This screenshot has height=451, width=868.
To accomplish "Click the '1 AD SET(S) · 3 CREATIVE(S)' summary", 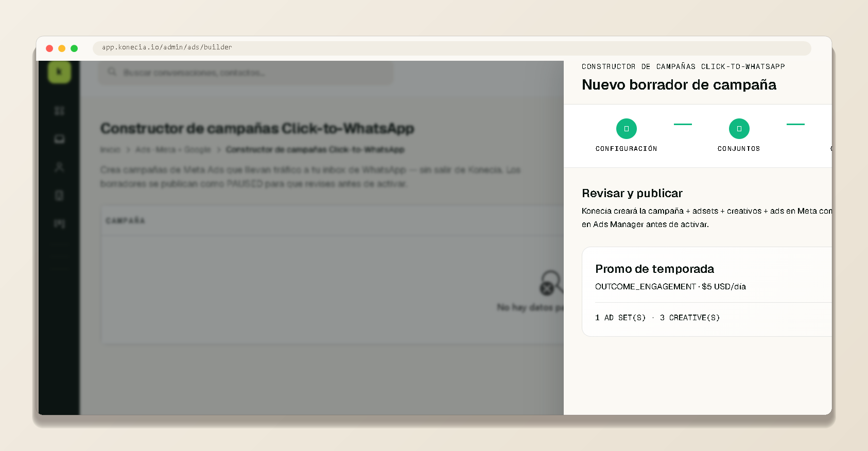I will (x=657, y=318).
